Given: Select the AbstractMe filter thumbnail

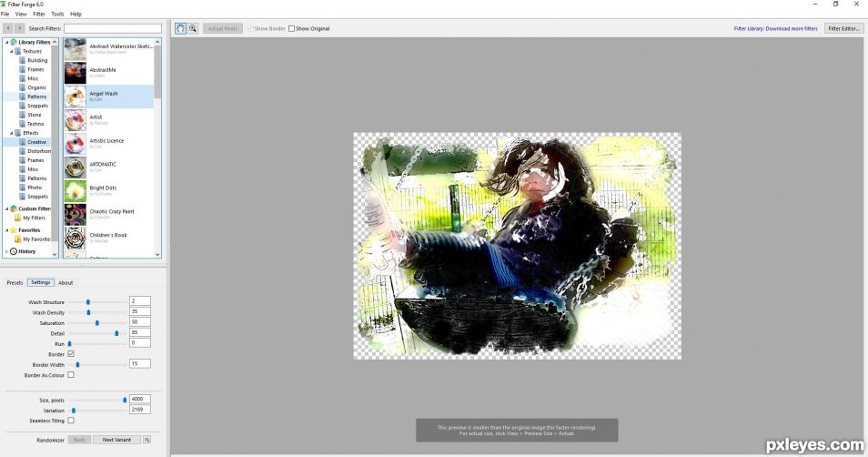Looking at the screenshot, I should tap(75, 73).
